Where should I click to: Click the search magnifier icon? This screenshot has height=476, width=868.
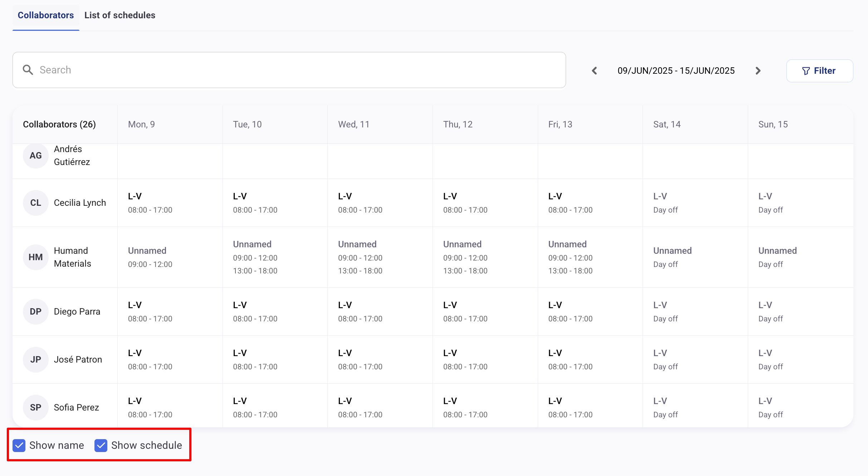(28, 70)
